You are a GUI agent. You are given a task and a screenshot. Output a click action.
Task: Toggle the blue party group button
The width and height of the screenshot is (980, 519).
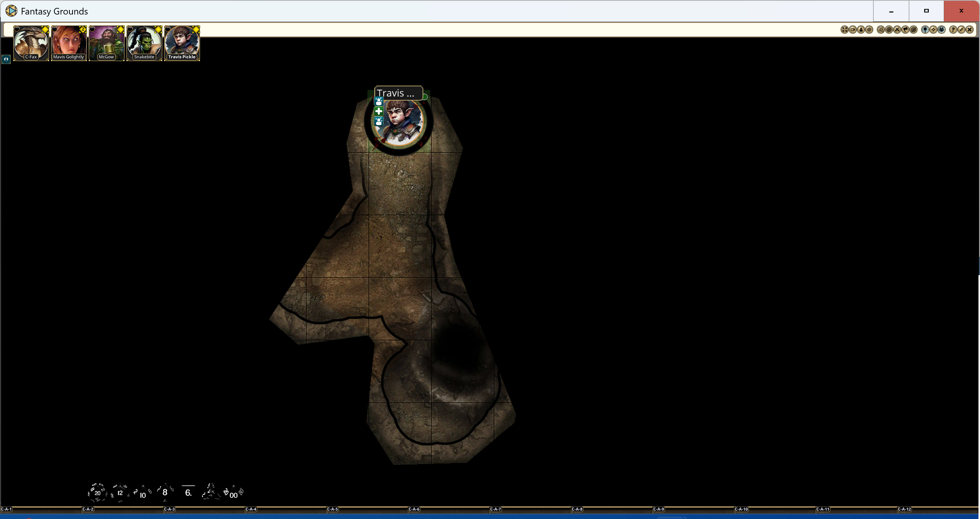click(942, 30)
